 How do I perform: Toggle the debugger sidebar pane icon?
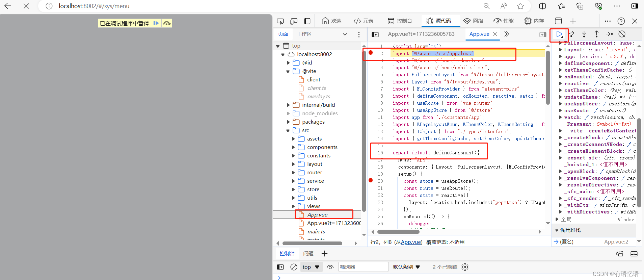543,34
